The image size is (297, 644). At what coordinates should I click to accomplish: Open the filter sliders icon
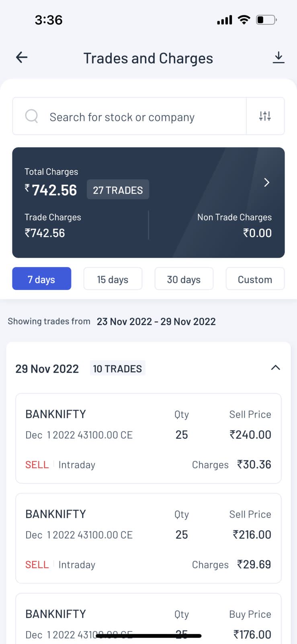(265, 116)
